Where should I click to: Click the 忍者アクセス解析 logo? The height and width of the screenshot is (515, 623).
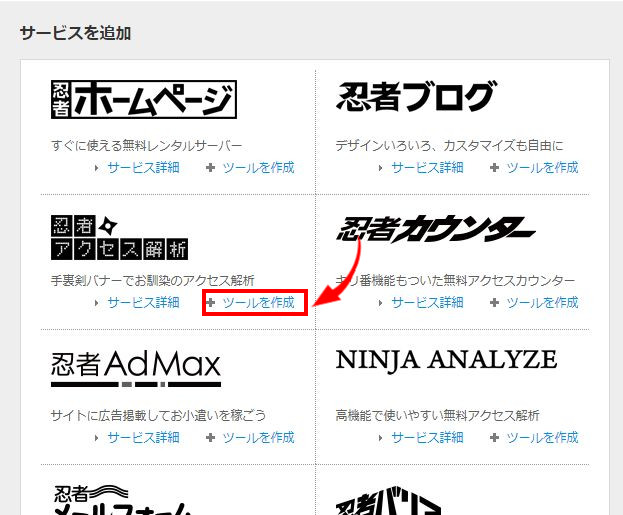click(x=120, y=238)
